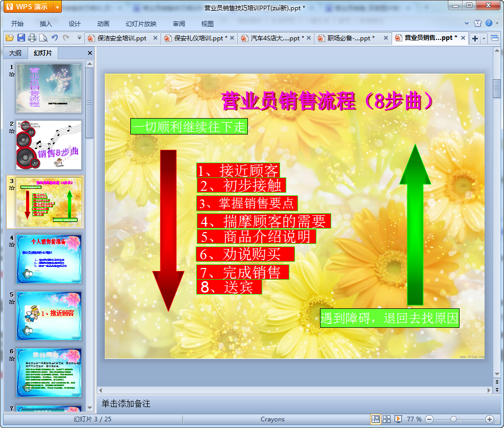
Task: Expand the new tab dropdown arrow
Action: pyautogui.click(x=484, y=38)
